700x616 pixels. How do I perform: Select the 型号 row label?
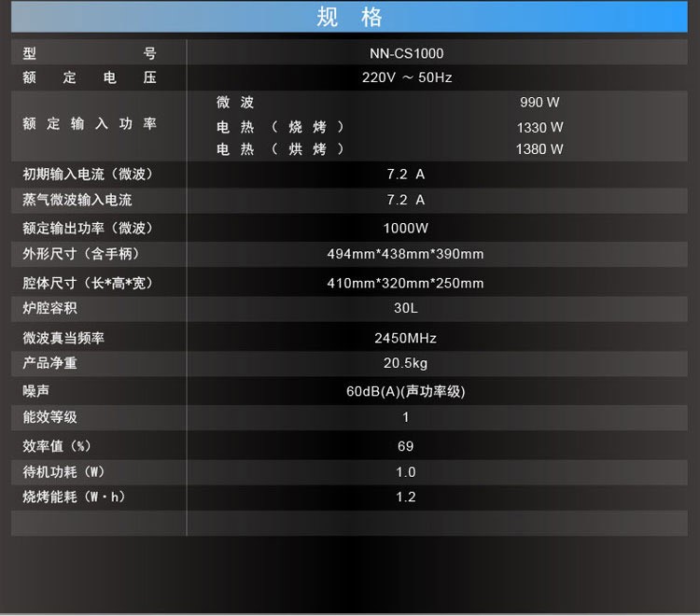pos(90,53)
